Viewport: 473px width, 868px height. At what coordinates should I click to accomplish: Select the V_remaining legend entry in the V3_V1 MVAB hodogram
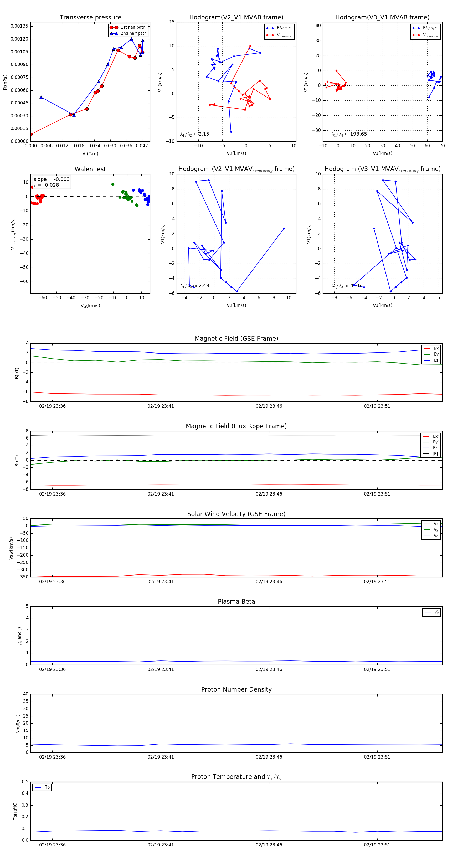click(425, 35)
